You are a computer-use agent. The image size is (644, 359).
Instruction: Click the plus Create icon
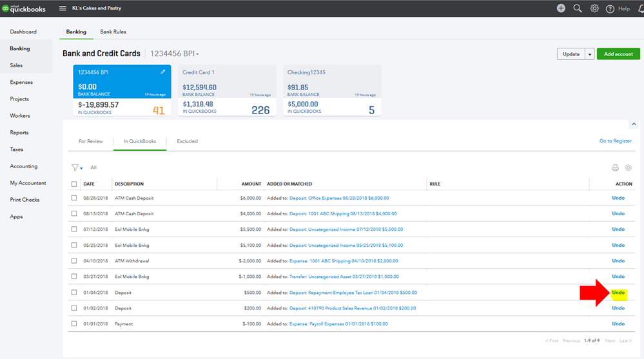pyautogui.click(x=561, y=8)
